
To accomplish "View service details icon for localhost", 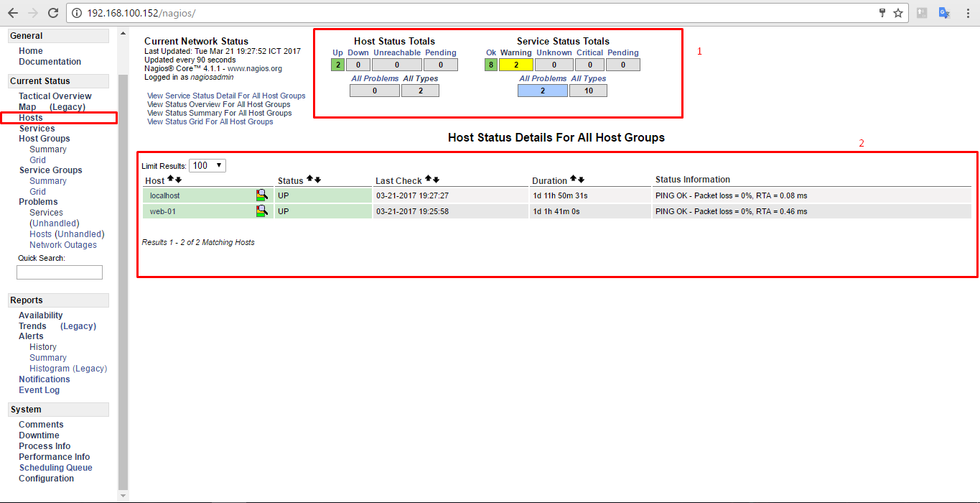I will coord(262,195).
